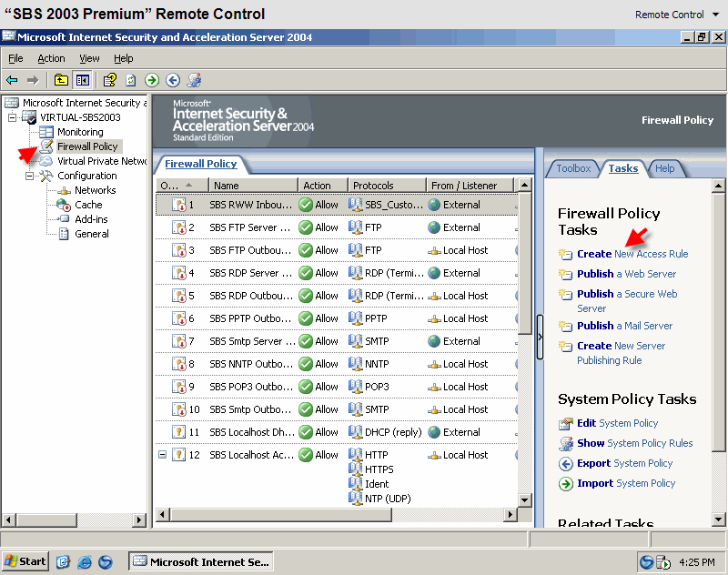Click the Microsoft ISA Server root icon
Viewport: 728px width, 575px height.
tap(12, 103)
